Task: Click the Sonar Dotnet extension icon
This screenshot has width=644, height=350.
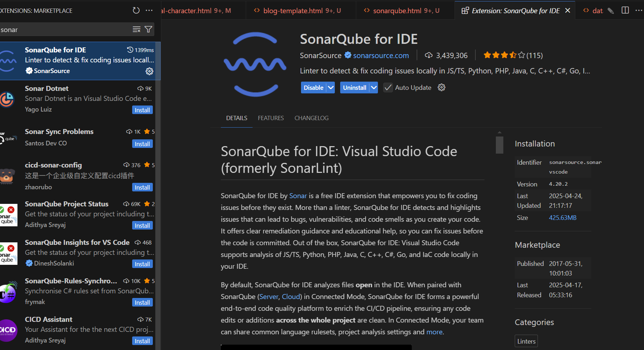Action: pyautogui.click(x=7, y=99)
